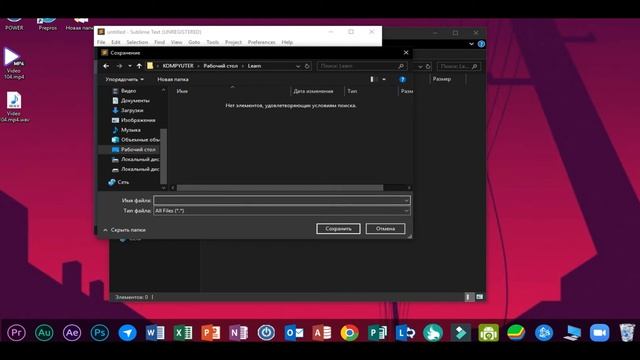Image resolution: width=640 pixels, height=360 pixels.
Task: Click the navigation pane vertical scrollbar
Action: coord(164,156)
